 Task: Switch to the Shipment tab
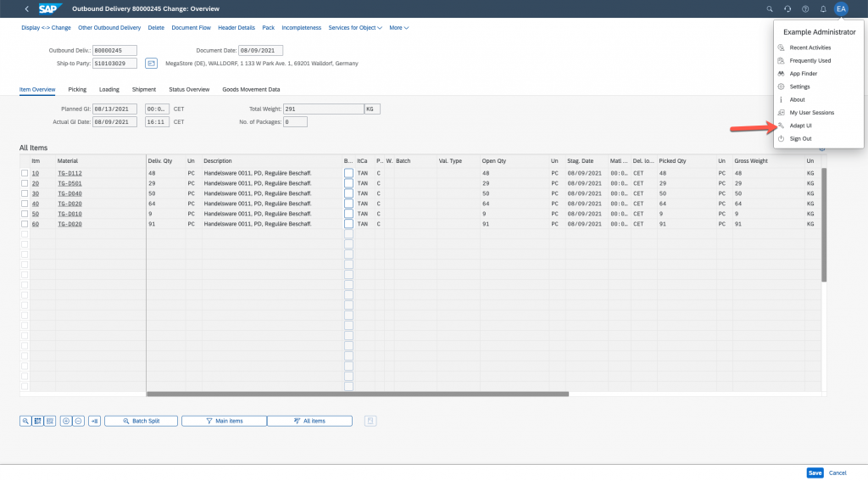point(144,89)
